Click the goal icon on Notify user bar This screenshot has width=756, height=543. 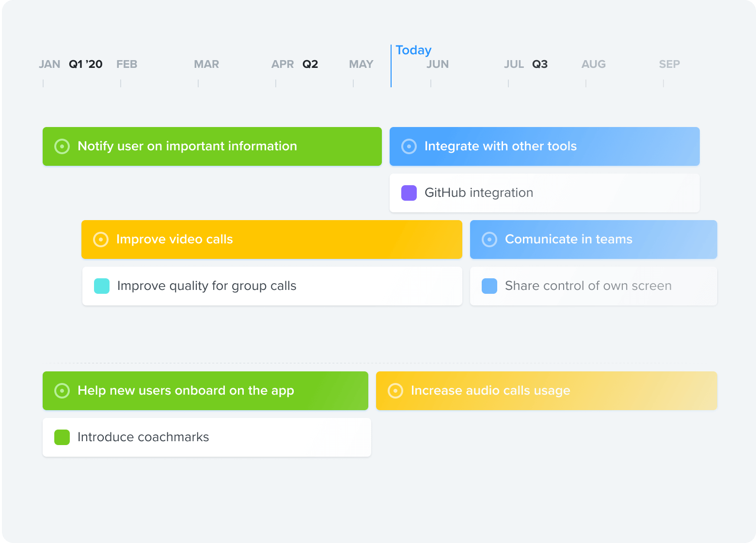coord(62,146)
